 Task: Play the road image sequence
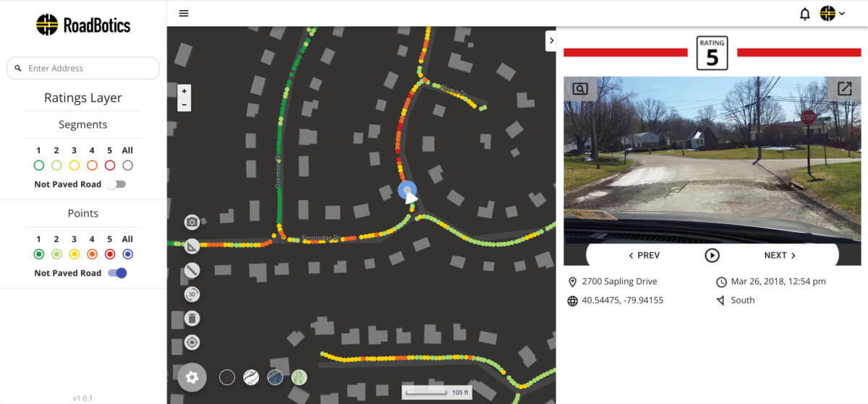click(x=712, y=255)
